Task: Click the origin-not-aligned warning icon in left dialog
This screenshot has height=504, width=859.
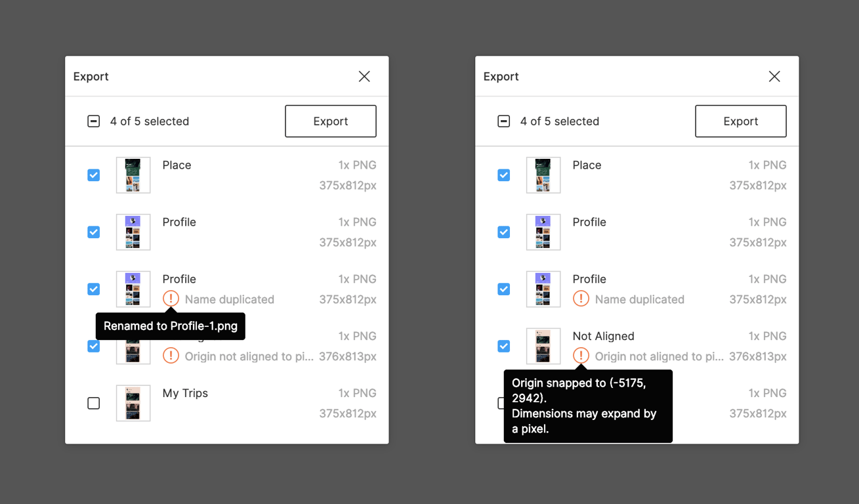Action: (171, 356)
